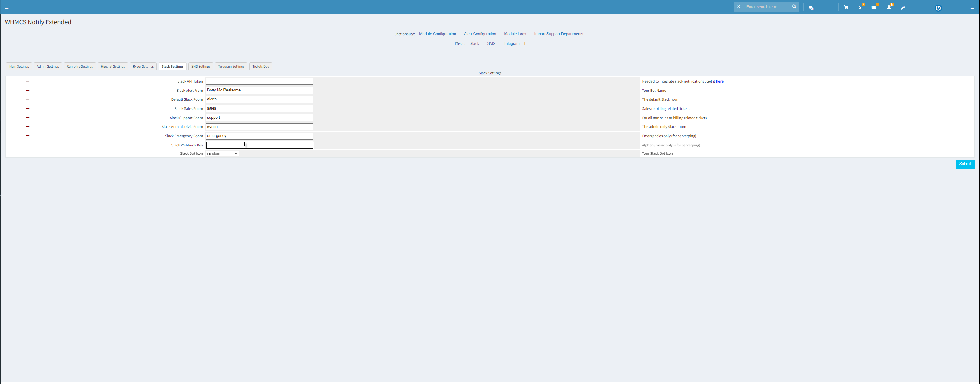Click the 'WHMCS Notify Extended' heading
This screenshot has height=384, width=980.
click(x=38, y=22)
